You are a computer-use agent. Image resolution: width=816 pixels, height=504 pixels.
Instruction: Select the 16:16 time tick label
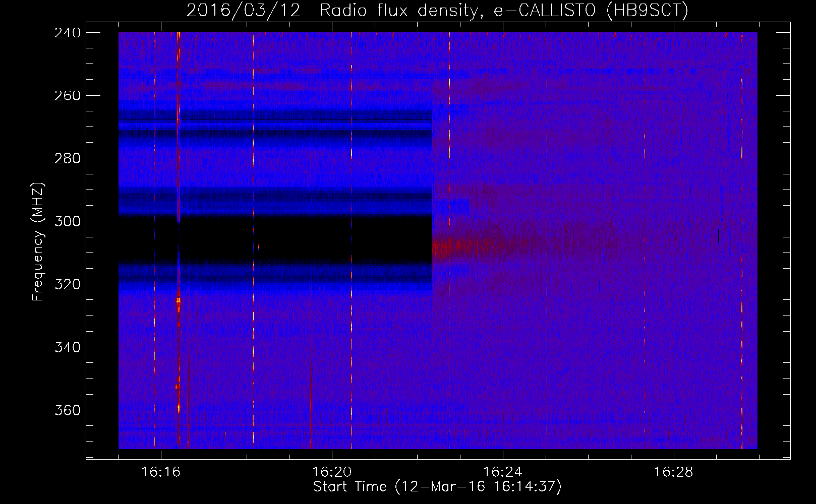pyautogui.click(x=161, y=472)
